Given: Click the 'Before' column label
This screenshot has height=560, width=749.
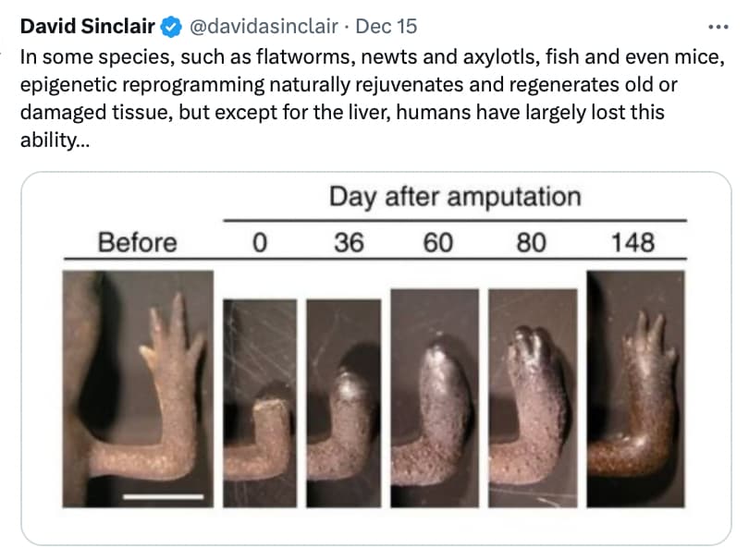Looking at the screenshot, I should coord(138,242).
